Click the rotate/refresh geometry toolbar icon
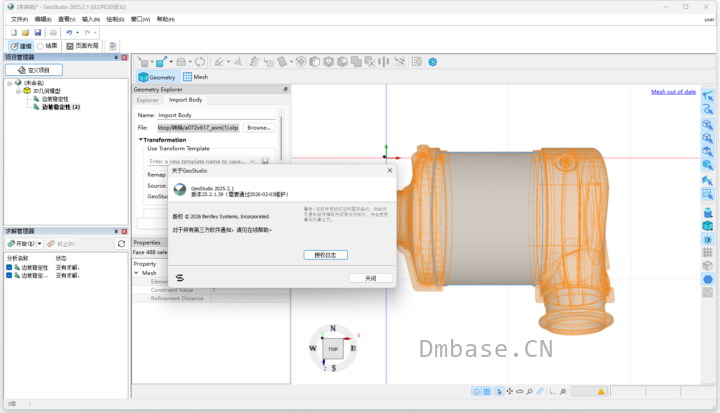The height and width of the screenshot is (413, 720). 200,62
